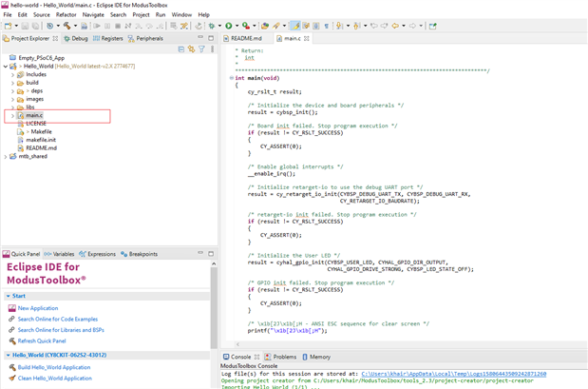Select Makefile in Project Explorer

coord(41,132)
